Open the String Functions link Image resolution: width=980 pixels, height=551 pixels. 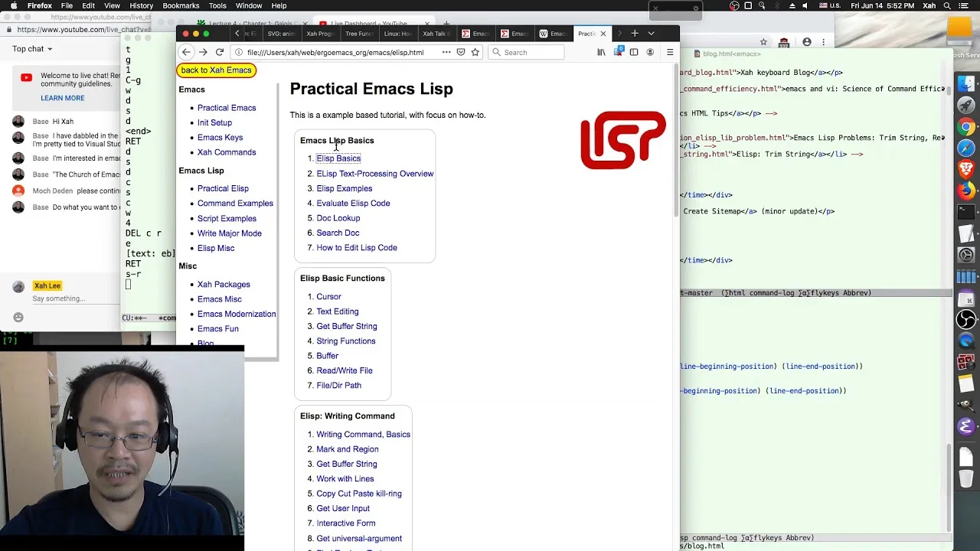pyautogui.click(x=346, y=341)
